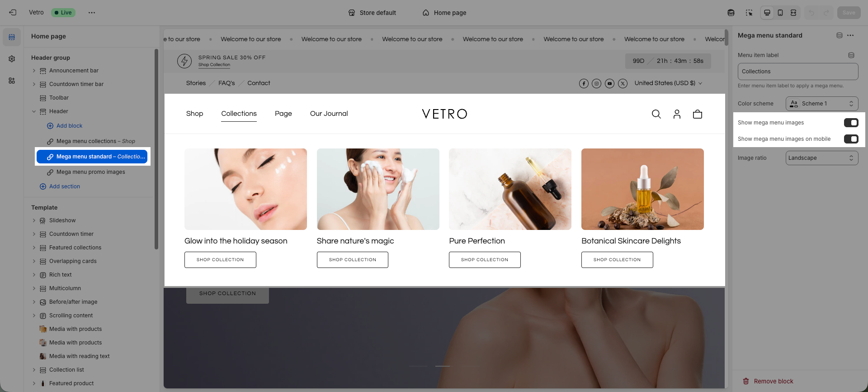868x392 pixels.
Task: Switch to mobile preview icon
Action: click(780, 13)
